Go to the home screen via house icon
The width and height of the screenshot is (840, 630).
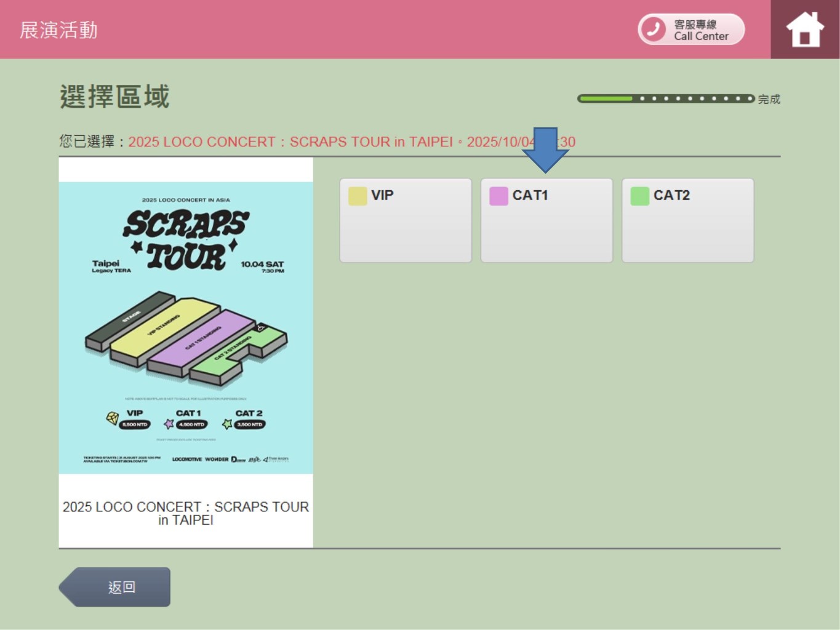(804, 30)
